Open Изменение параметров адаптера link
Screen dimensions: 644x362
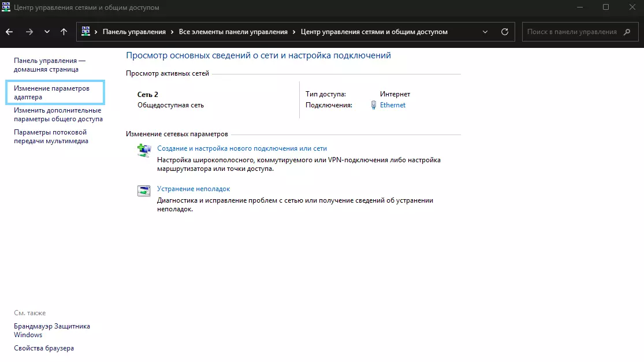(x=52, y=93)
